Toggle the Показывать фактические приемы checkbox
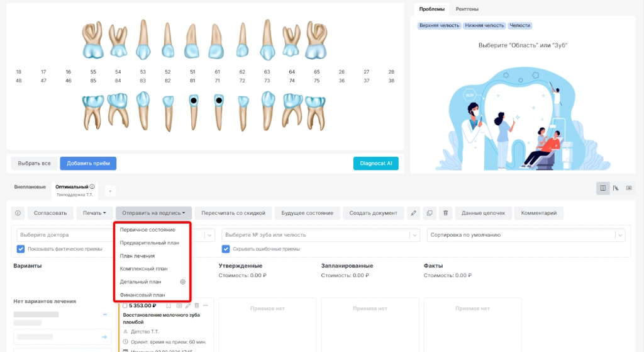This screenshot has height=352, width=644. coord(21,249)
